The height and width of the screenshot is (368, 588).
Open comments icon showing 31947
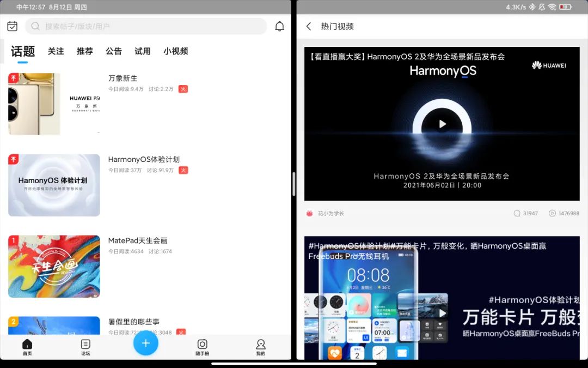(x=517, y=213)
